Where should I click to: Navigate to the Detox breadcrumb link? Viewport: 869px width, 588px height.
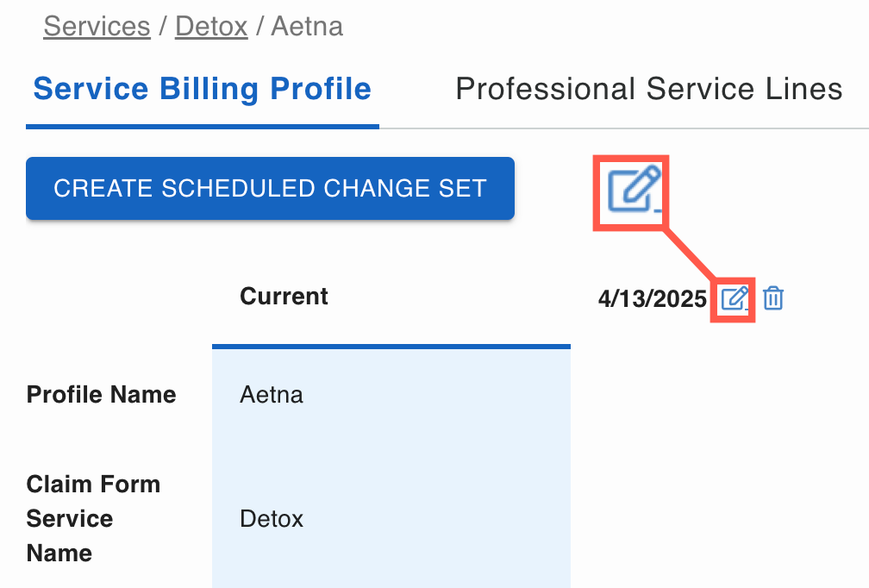coord(211,27)
